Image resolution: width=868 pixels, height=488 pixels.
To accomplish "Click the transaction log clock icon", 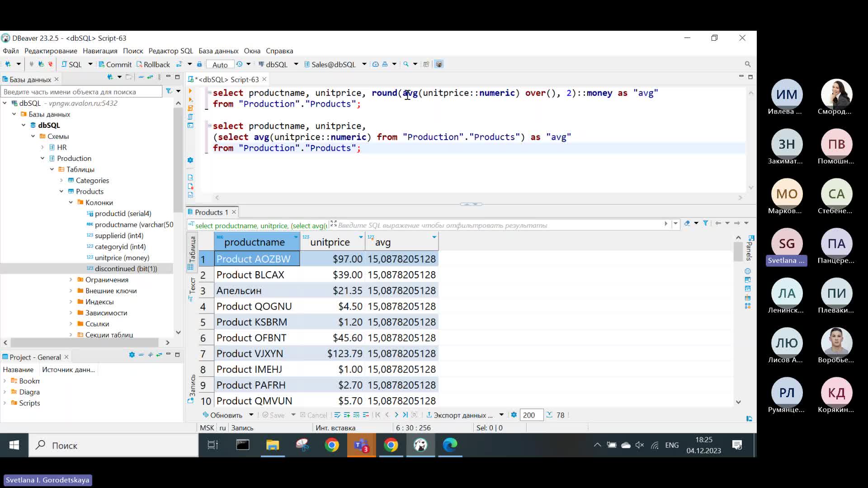I will (239, 64).
